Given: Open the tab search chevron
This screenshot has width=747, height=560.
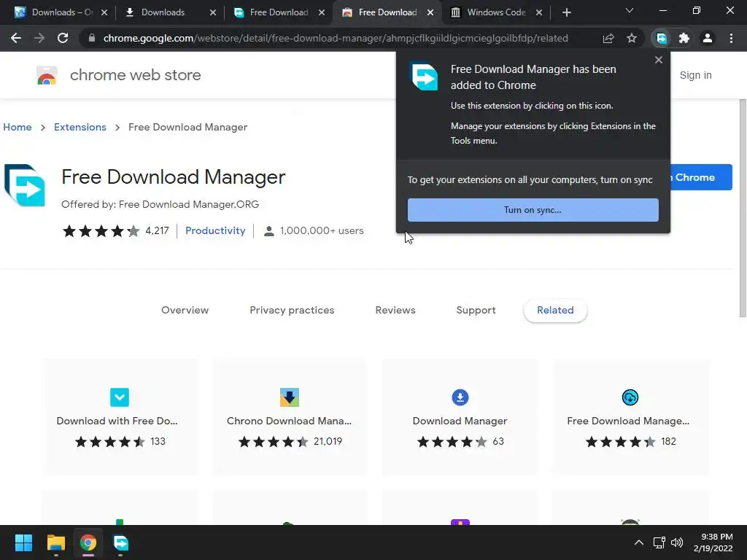Looking at the screenshot, I should point(630,10).
